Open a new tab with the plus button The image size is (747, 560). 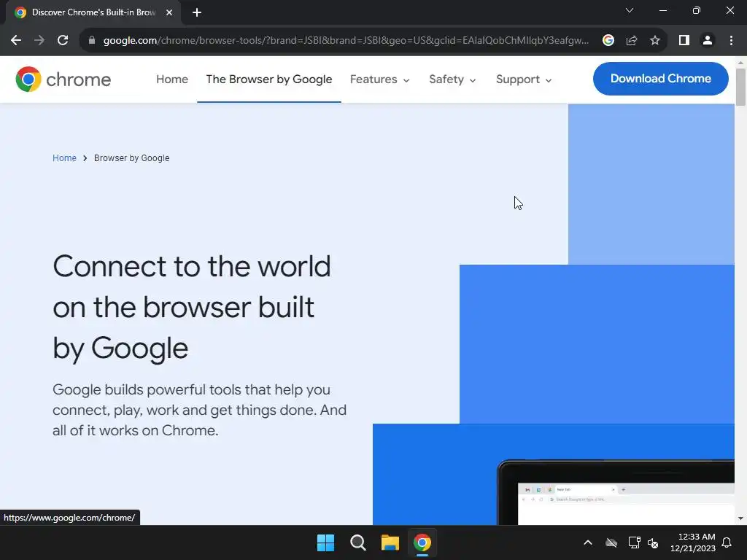pyautogui.click(x=197, y=12)
